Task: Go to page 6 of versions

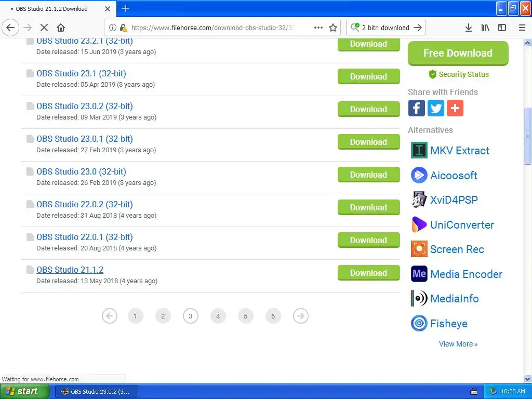Action: [273, 316]
